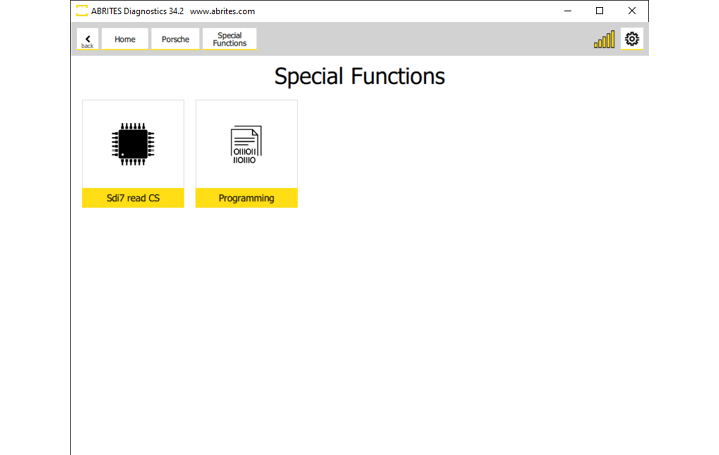Go to the Home breadcrumb
The width and height of the screenshot is (719, 455).
tap(125, 39)
